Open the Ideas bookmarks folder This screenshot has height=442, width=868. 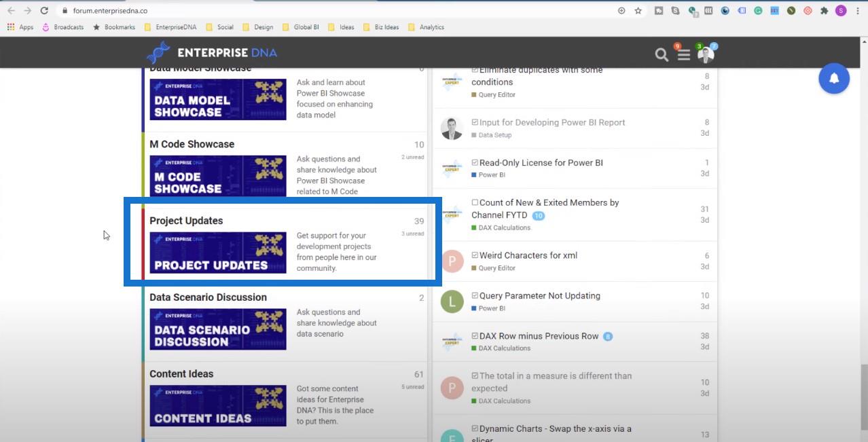[x=341, y=27]
